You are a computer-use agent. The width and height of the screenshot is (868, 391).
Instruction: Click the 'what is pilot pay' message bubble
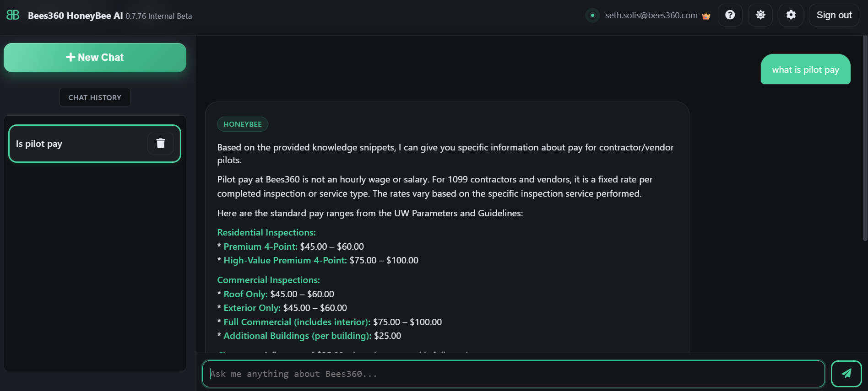pos(806,70)
